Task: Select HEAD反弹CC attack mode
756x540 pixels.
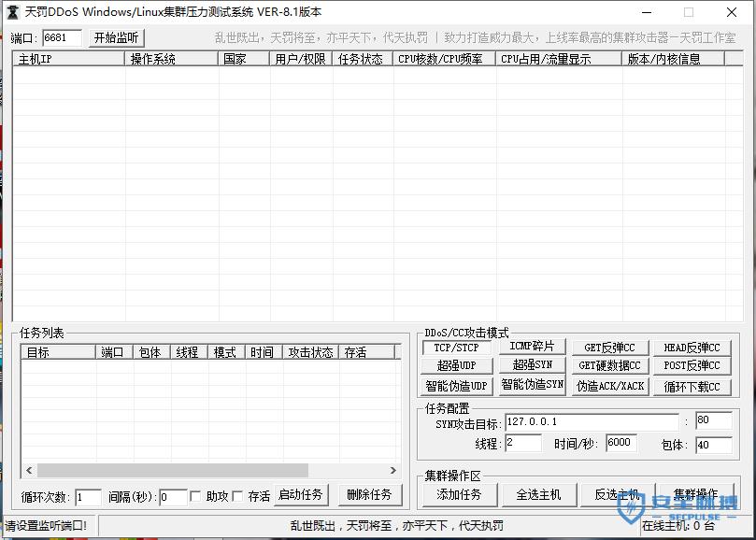Action: click(x=692, y=347)
